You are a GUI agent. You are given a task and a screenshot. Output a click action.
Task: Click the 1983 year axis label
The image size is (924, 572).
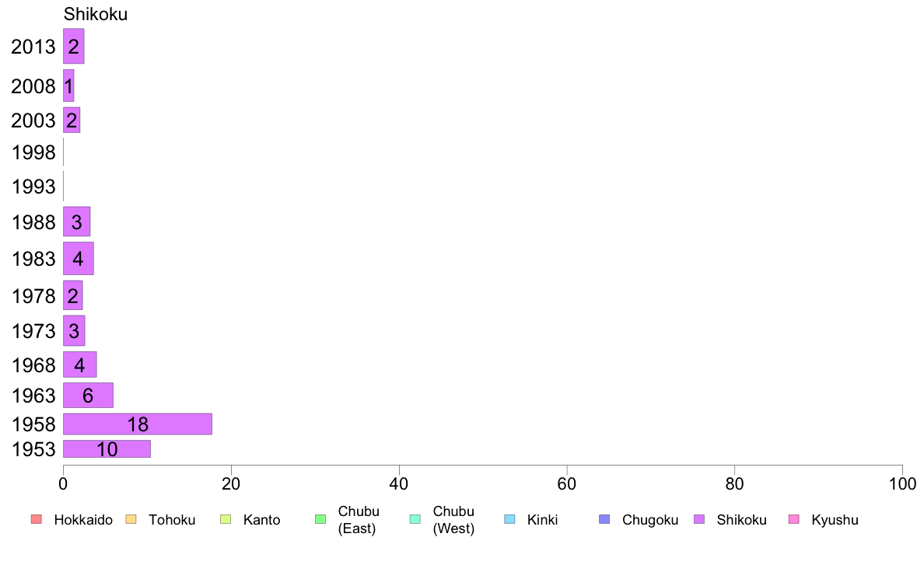pos(33,259)
